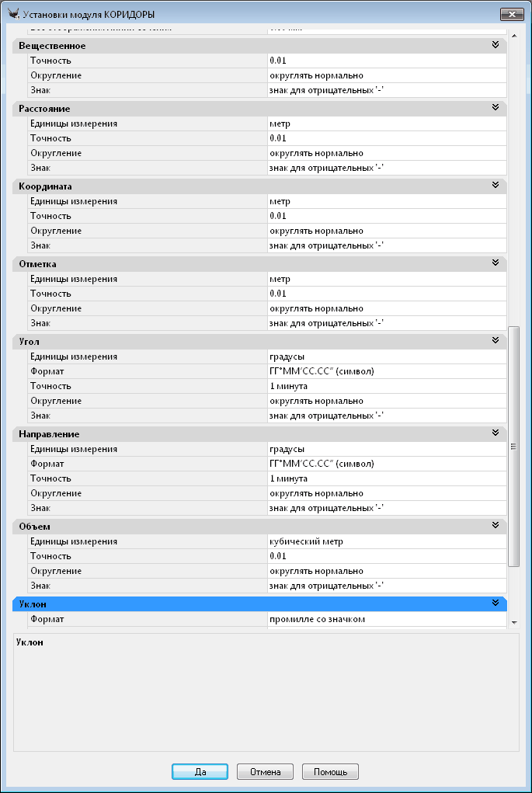Viewport: 532px width, 793px height.
Task: Collapse the Координата section chevron
Action: [x=495, y=186]
